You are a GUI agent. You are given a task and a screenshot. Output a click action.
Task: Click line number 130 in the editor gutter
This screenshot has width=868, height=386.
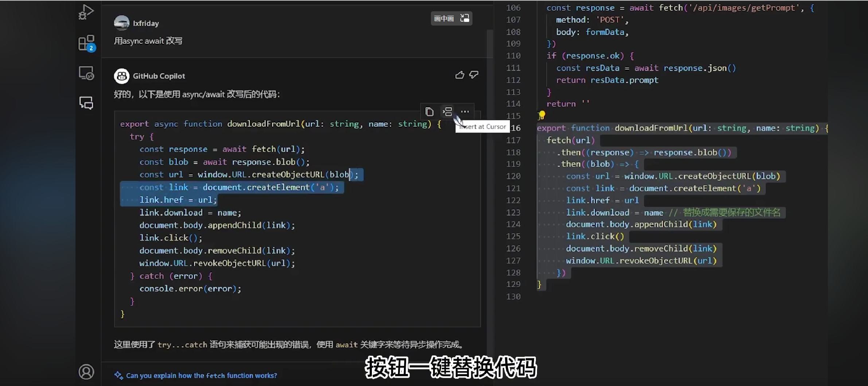(x=513, y=297)
